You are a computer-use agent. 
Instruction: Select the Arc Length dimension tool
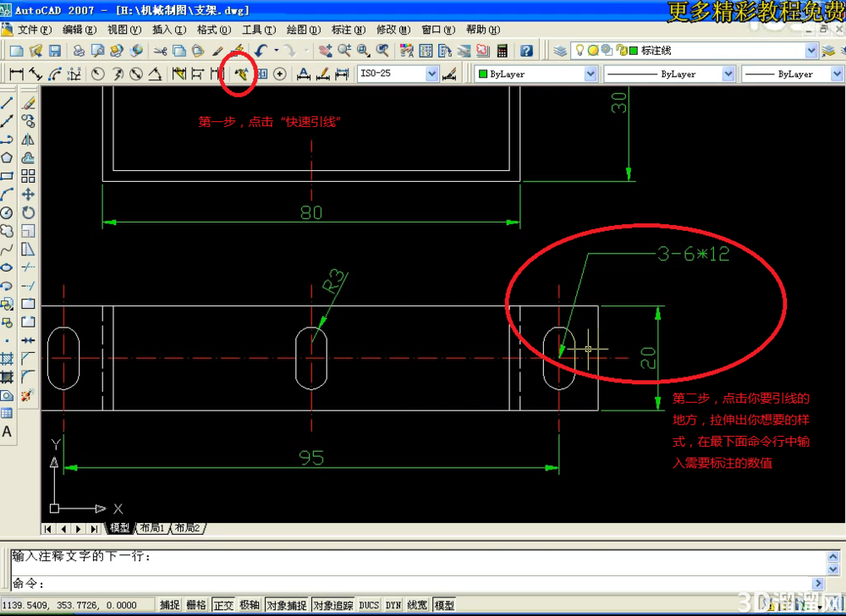pos(54,74)
